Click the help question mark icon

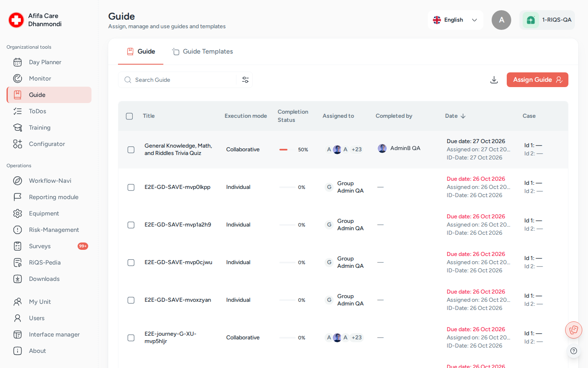click(x=574, y=351)
